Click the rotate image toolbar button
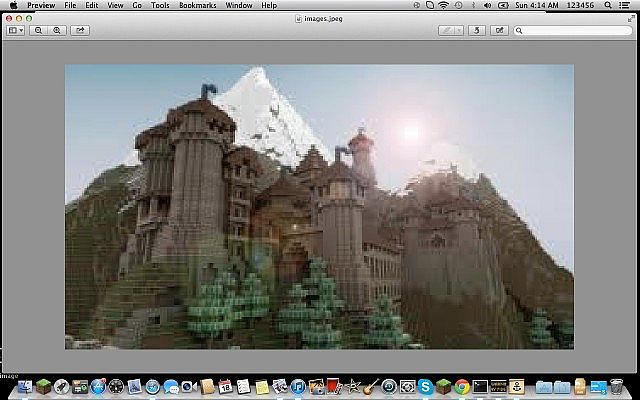Screen dimensions: 640x400 point(477,31)
